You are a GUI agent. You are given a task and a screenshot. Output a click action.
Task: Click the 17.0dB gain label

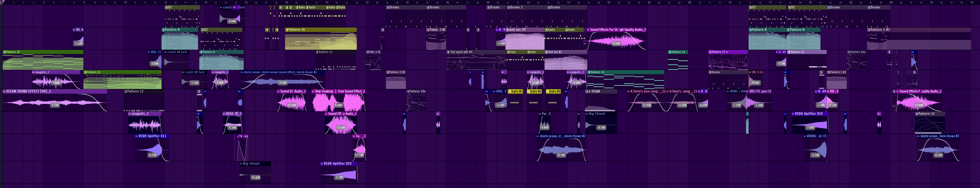(x=919, y=105)
